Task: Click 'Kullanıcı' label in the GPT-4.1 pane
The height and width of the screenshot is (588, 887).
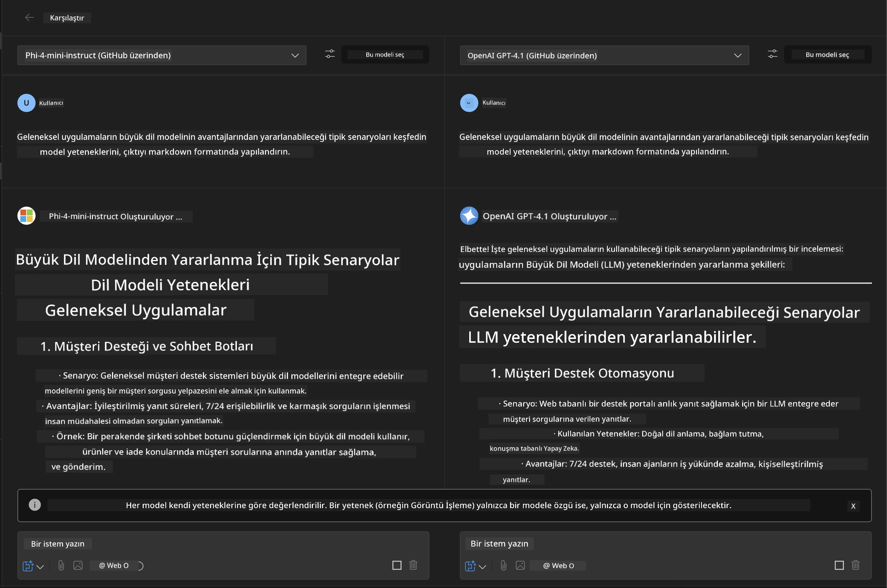Action: [494, 103]
